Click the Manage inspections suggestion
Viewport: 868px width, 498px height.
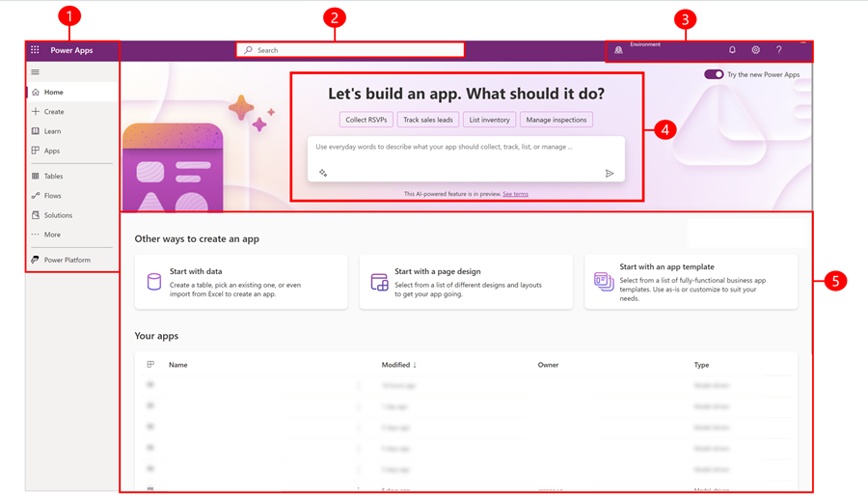[556, 120]
